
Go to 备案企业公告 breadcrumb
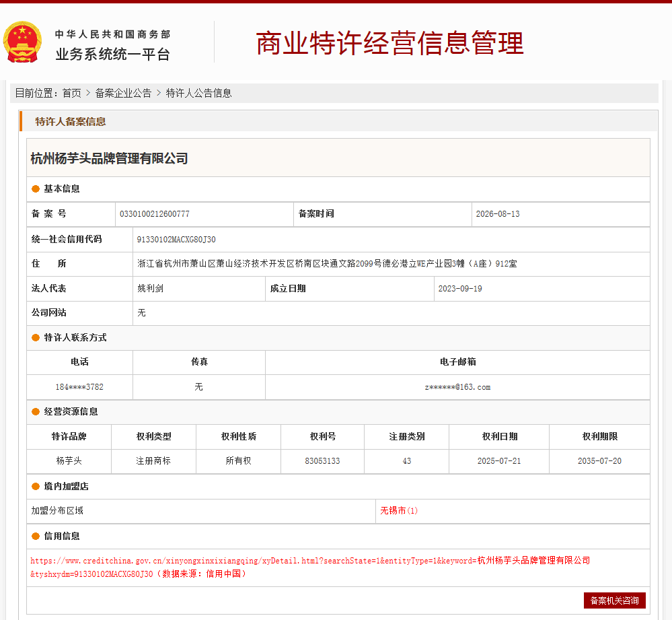123,93
